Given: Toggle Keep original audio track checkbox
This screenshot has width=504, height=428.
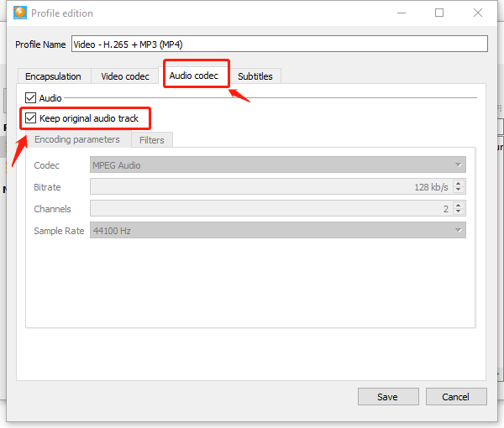Looking at the screenshot, I should point(31,118).
